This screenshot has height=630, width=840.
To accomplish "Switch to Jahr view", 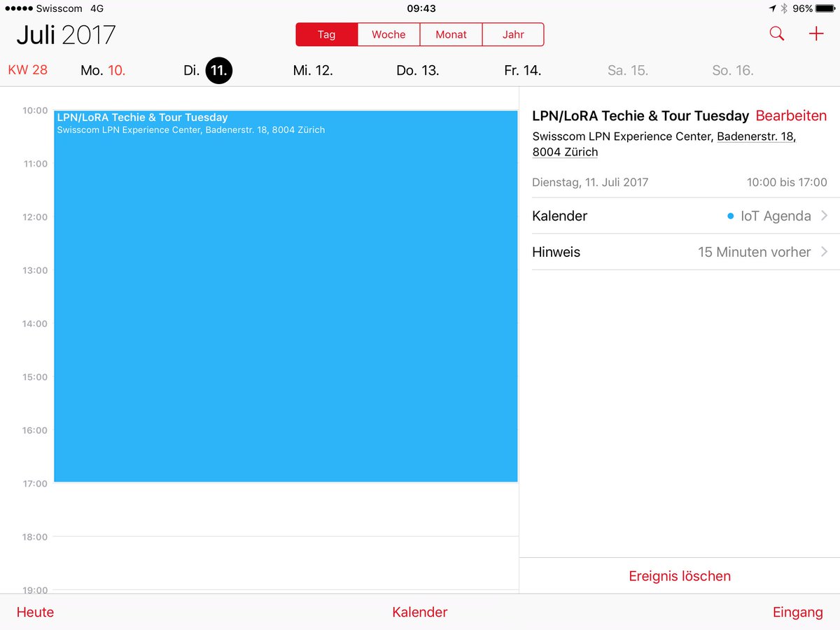I will (513, 34).
